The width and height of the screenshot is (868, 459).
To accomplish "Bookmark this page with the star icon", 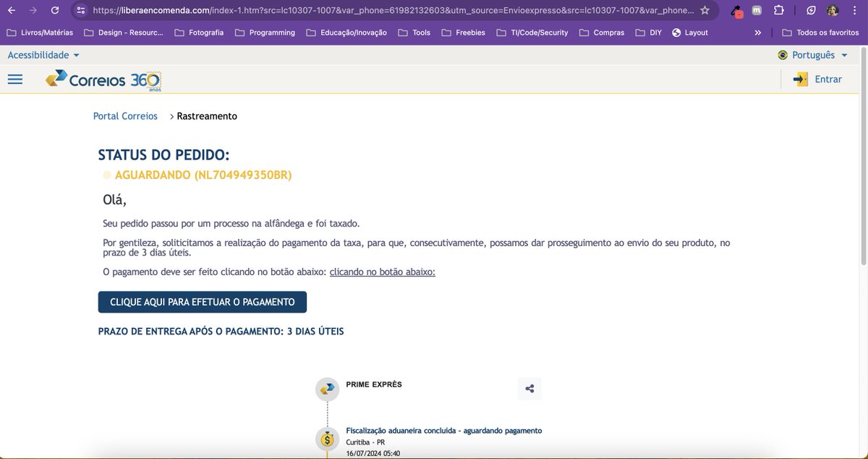I will point(705,10).
